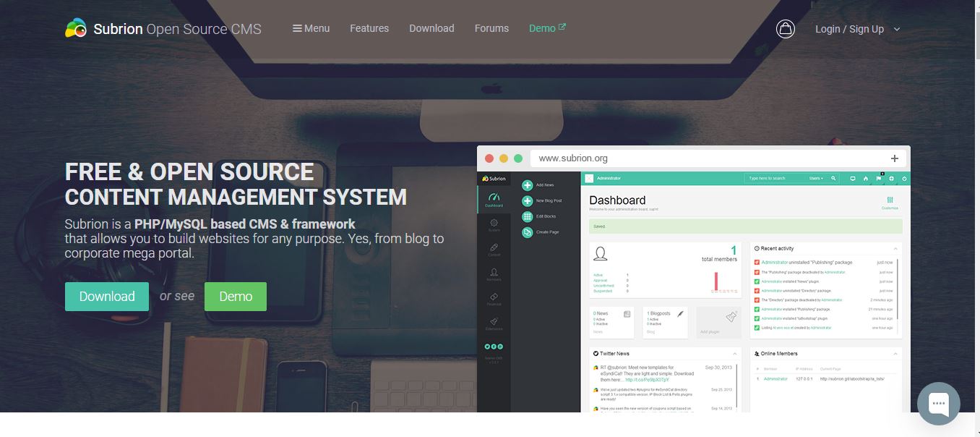Go to Features in top navigation
This screenshot has width=980, height=437.
click(369, 28)
